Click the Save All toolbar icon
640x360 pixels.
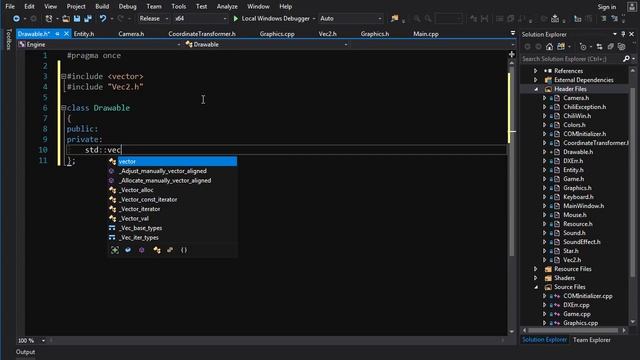point(88,18)
